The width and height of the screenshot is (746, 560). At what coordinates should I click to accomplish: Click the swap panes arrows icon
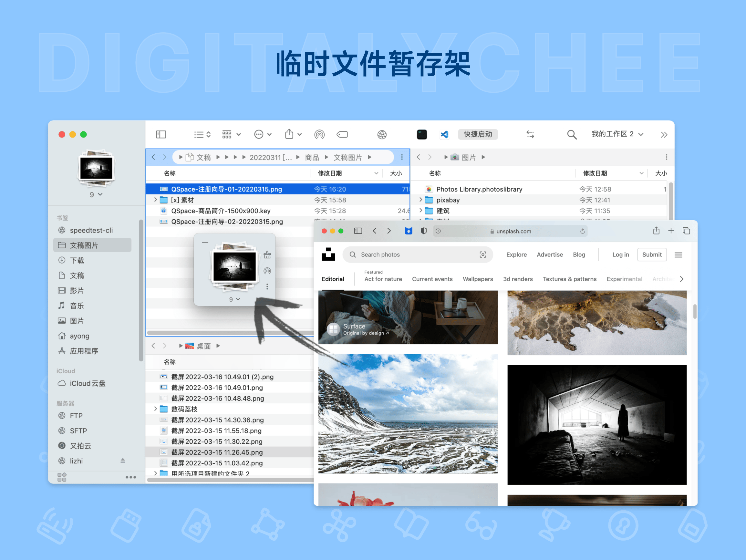[x=530, y=134]
